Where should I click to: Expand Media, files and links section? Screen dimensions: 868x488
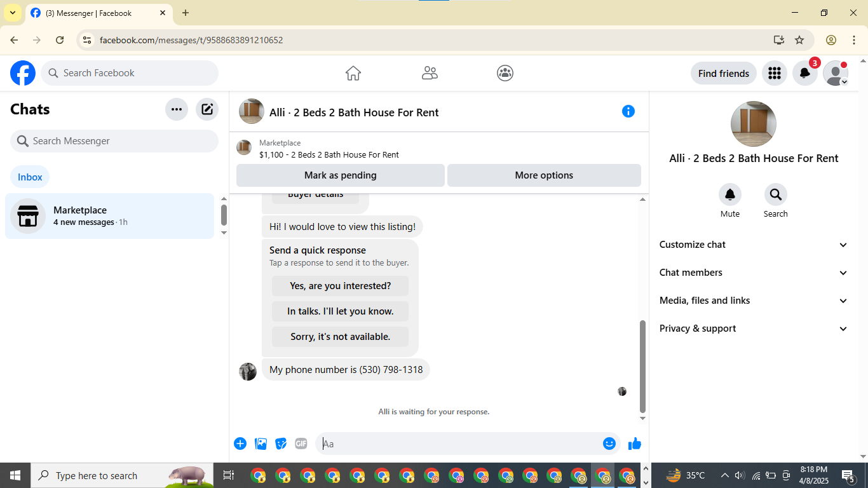754,301
